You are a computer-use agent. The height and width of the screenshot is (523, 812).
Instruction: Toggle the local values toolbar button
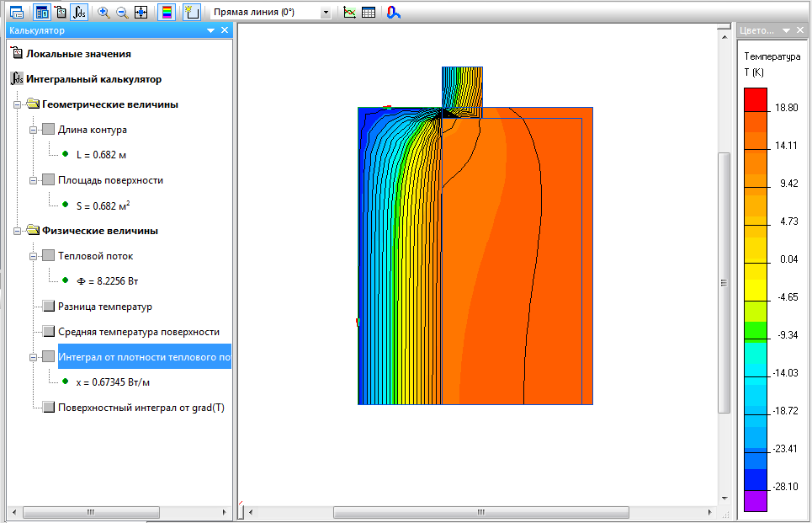click(61, 13)
